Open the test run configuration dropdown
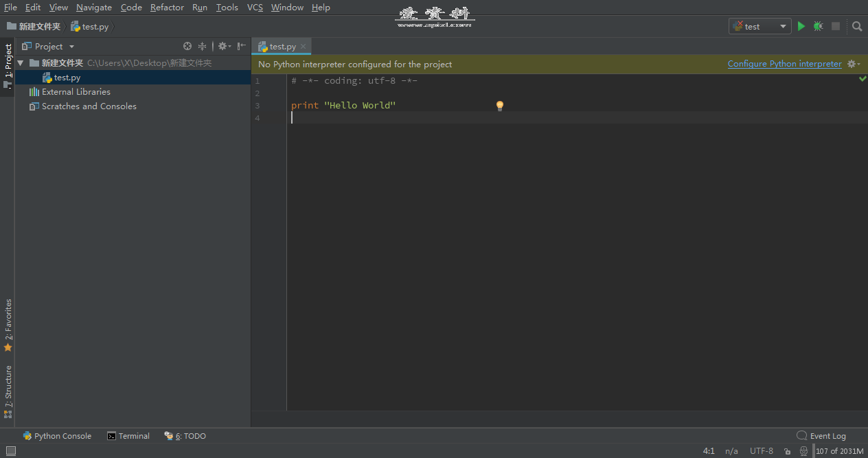 pos(782,25)
